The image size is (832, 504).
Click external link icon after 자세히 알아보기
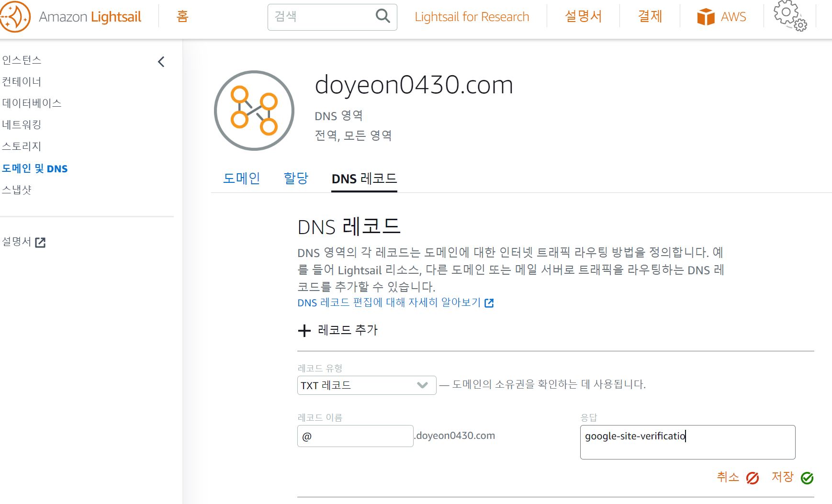(x=489, y=303)
